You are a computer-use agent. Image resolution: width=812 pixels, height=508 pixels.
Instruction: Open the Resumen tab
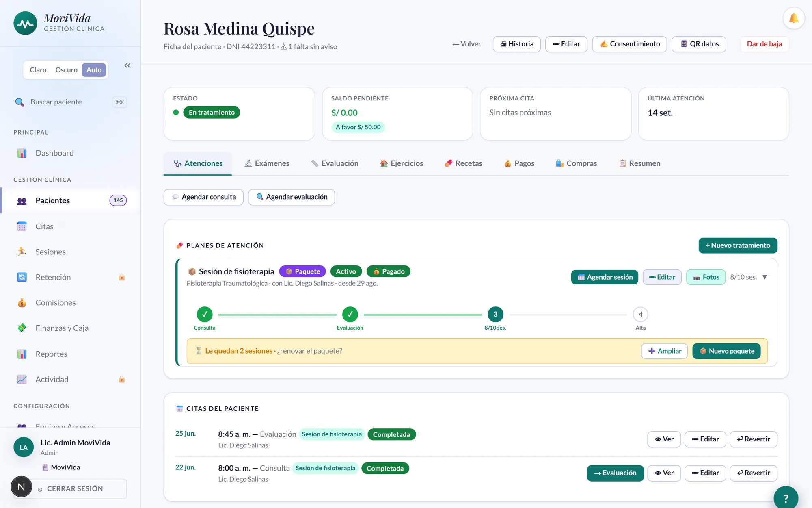click(x=639, y=163)
